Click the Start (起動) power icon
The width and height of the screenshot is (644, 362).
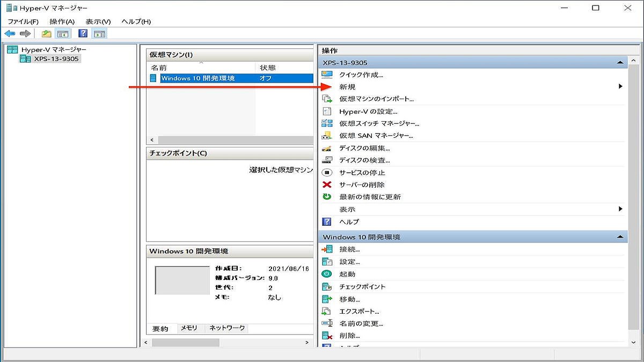point(327,274)
